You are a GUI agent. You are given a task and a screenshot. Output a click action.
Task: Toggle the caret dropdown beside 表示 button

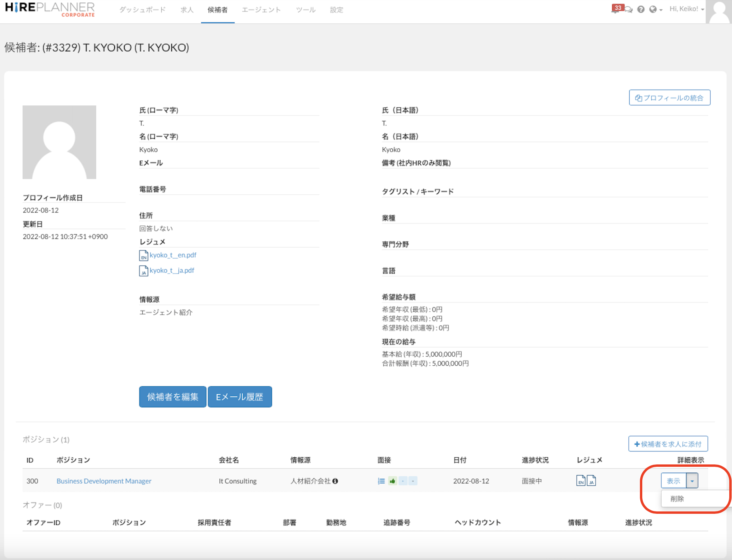click(x=692, y=481)
